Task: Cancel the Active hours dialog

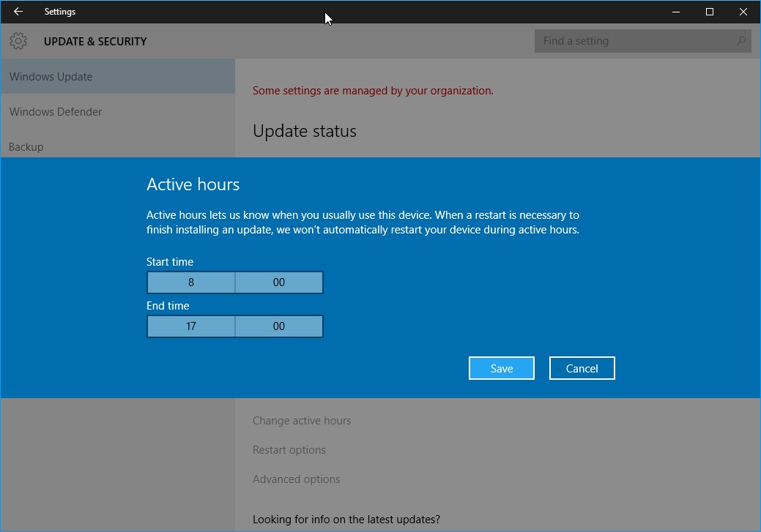Action: click(582, 369)
